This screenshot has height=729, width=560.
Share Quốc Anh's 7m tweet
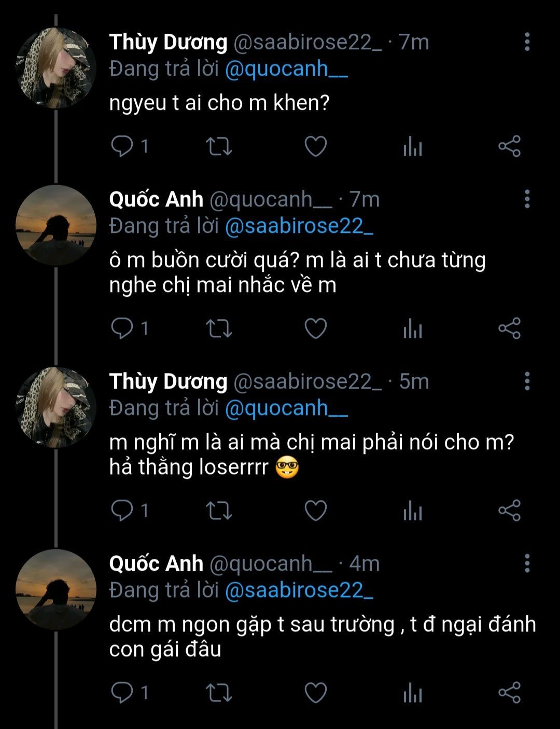(509, 328)
